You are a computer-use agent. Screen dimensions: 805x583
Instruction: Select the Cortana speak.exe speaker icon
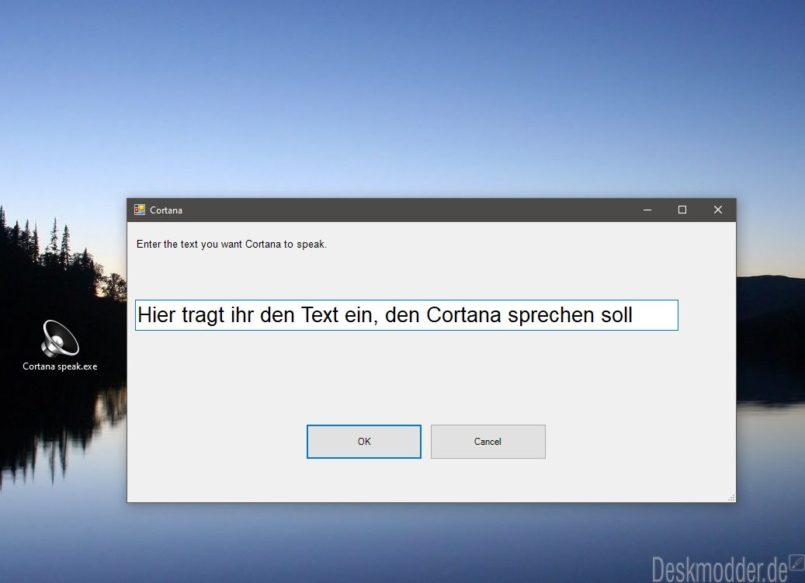(60, 338)
